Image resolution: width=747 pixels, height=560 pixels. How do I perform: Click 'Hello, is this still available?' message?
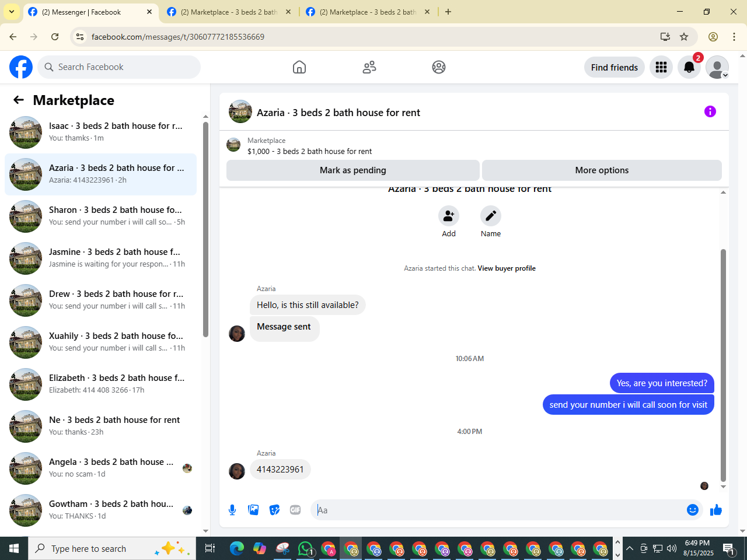point(308,305)
